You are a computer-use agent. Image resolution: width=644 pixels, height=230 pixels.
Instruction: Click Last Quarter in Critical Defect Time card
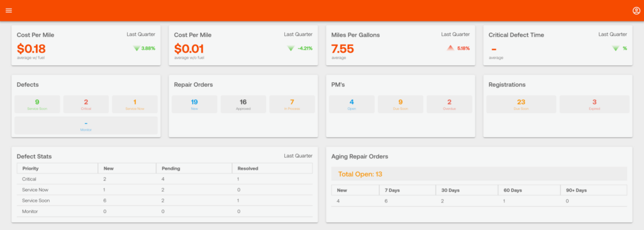(x=613, y=35)
